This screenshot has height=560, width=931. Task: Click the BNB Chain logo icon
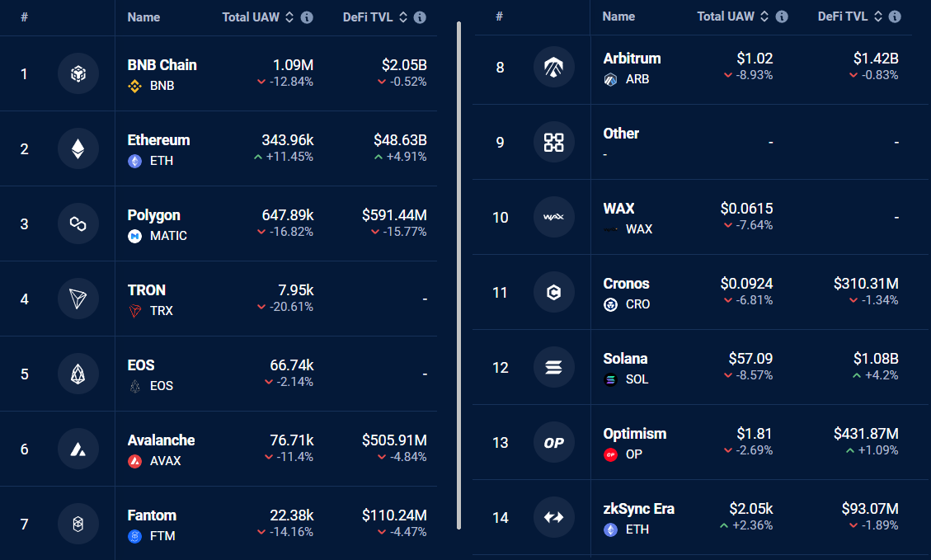(x=78, y=73)
